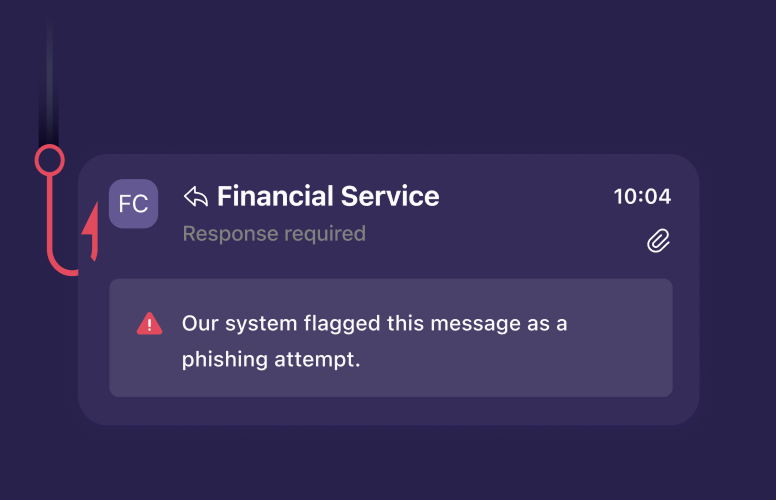
Task: Open the Financial Service message title
Action: coord(328,196)
